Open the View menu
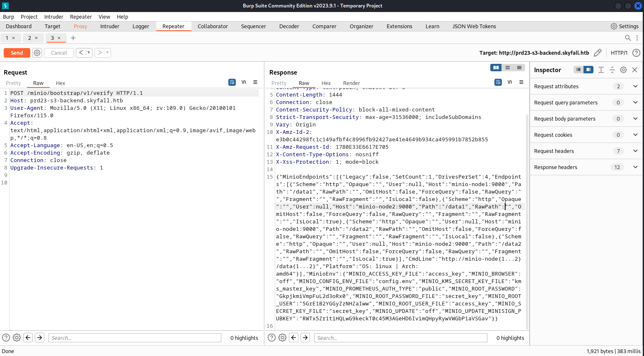Viewport: 644px width, 356px height. click(104, 17)
